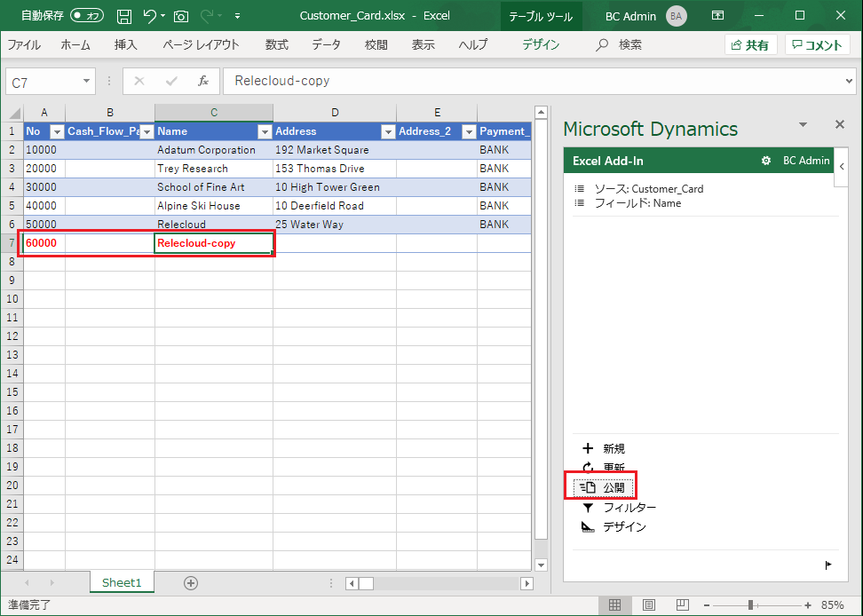Viewport: 863px width, 616px height.
Task: Click the Undo arrow icon
Action: [150, 16]
